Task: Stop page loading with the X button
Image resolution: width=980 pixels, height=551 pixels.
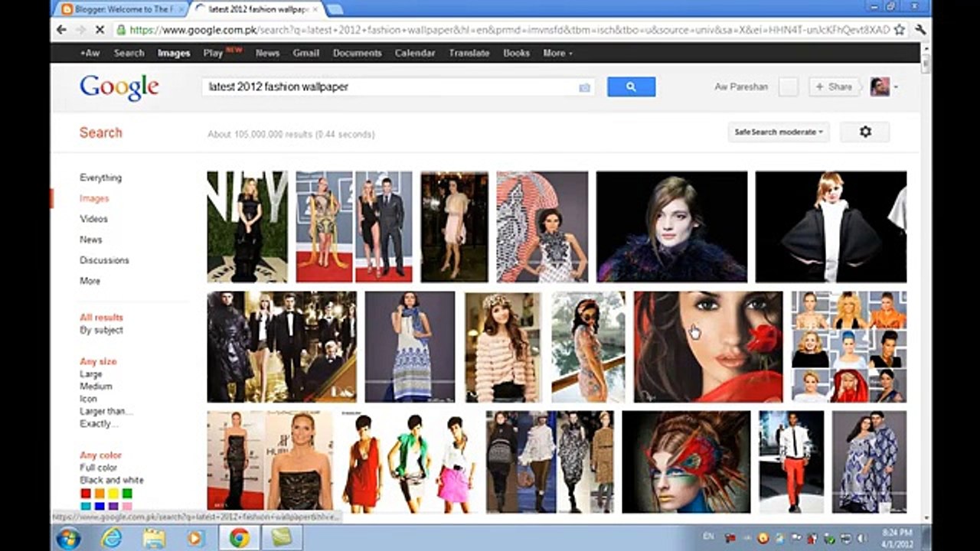Action: tap(100, 30)
